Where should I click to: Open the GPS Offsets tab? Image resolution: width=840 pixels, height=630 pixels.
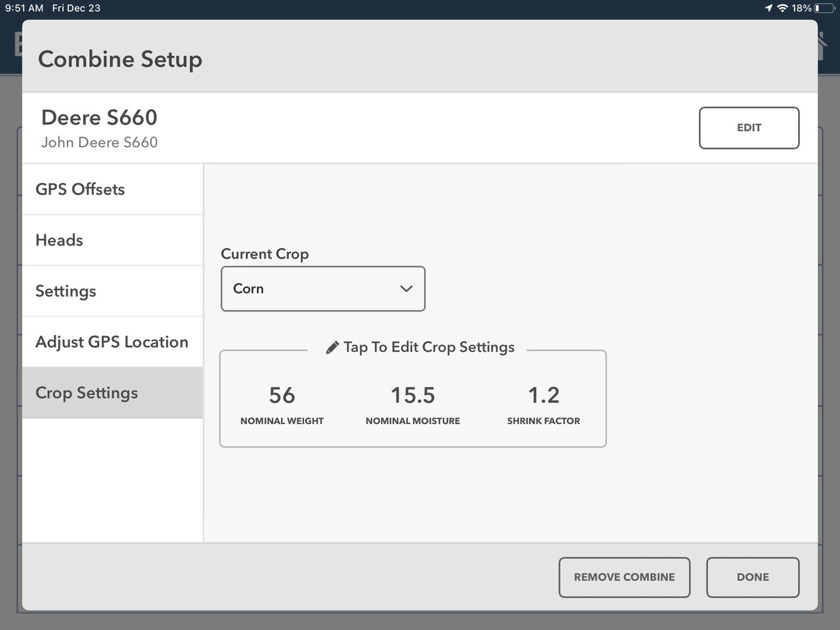tap(112, 189)
